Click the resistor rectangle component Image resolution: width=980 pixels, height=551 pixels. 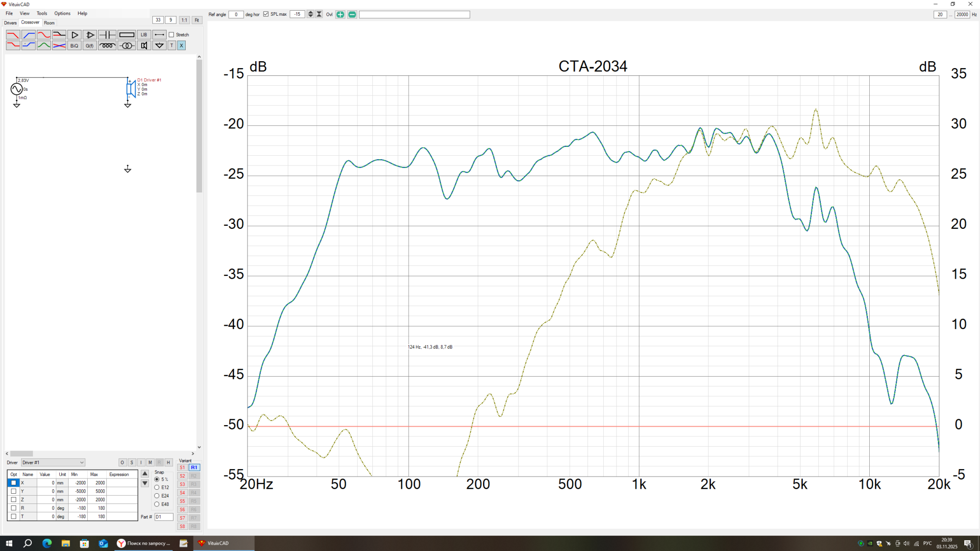[x=126, y=35]
